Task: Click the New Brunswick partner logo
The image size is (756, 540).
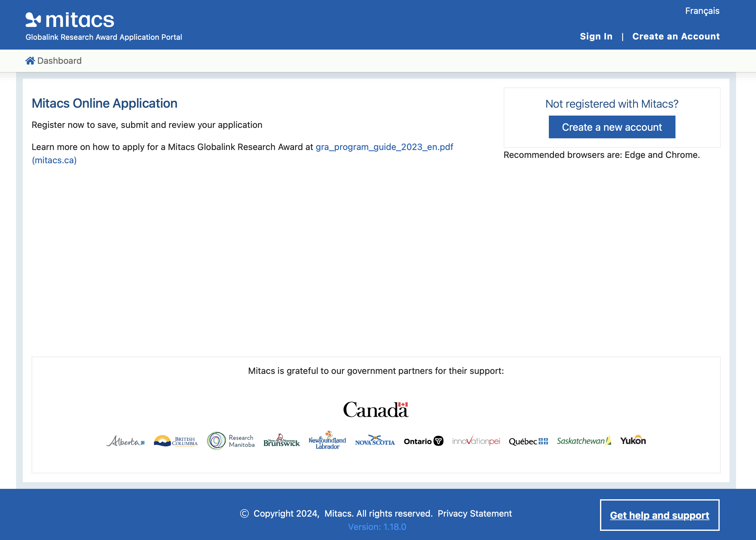Action: pos(282,441)
